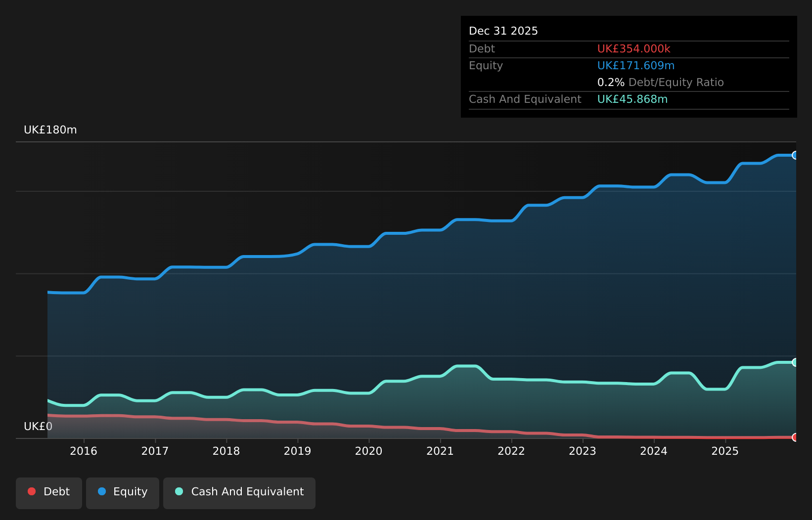The image size is (812, 520).
Task: Click the 2024 x-axis label
Action: coord(654,451)
